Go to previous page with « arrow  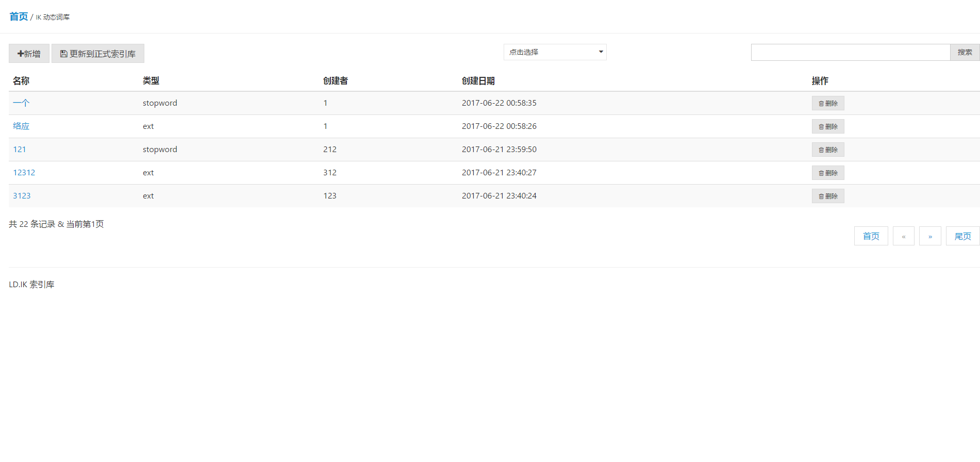tap(903, 236)
